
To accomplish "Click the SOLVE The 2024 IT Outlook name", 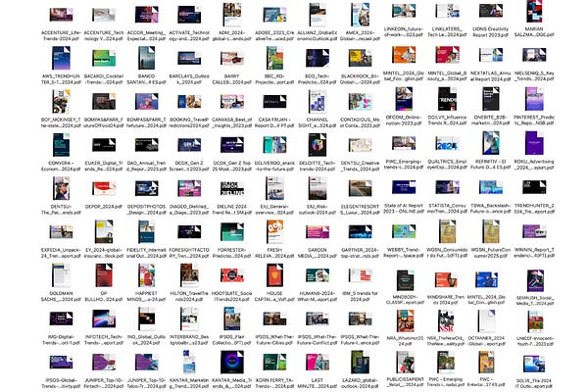I will click(534, 383).
